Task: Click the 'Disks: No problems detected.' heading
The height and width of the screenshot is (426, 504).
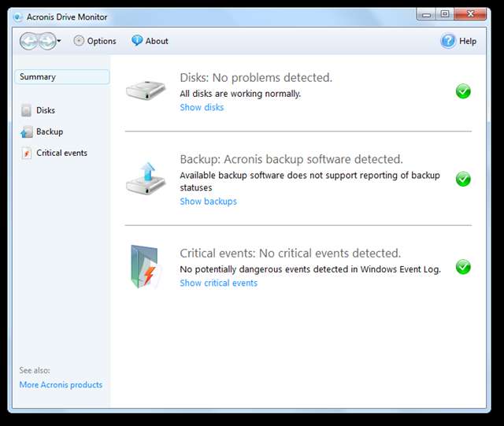Action: click(256, 78)
